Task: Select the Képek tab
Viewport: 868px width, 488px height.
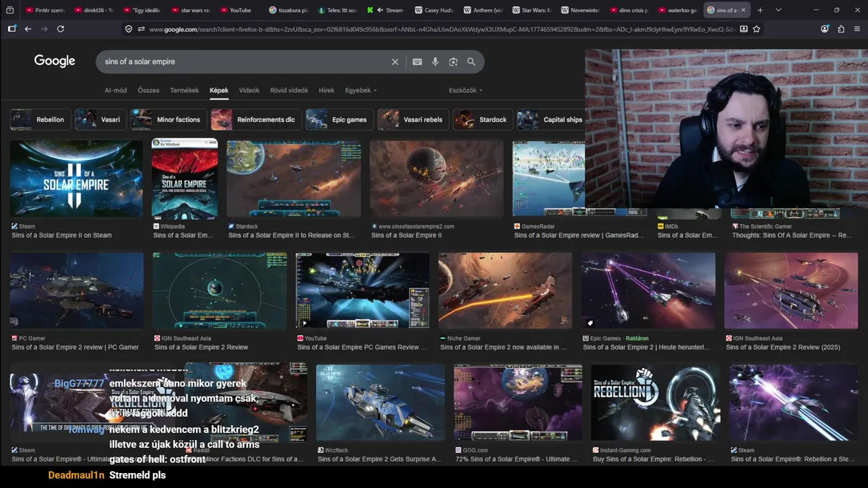Action: [219, 90]
